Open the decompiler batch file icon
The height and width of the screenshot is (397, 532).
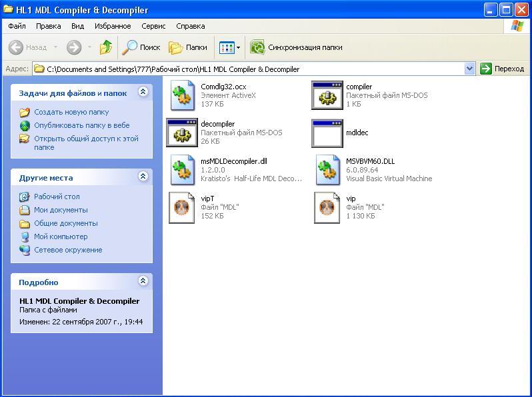click(x=181, y=133)
